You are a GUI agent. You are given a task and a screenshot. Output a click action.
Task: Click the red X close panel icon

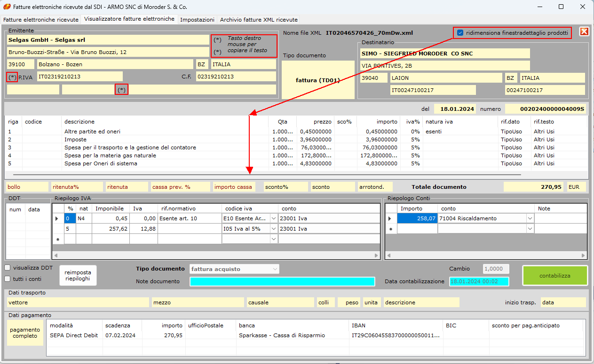584,31
